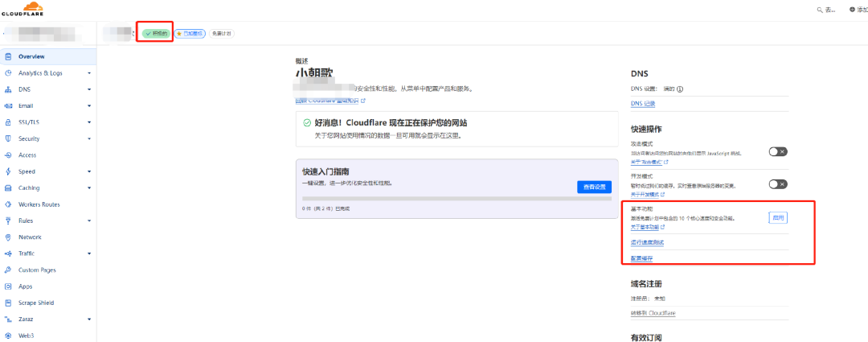Click the Workers Routes diamond icon
Viewport: 868px width, 342px height.
click(x=8, y=204)
